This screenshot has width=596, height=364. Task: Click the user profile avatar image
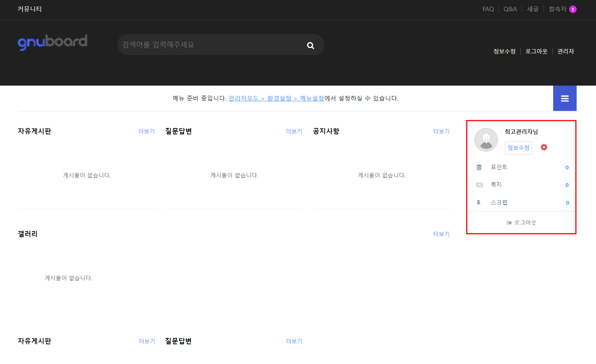coord(486,140)
